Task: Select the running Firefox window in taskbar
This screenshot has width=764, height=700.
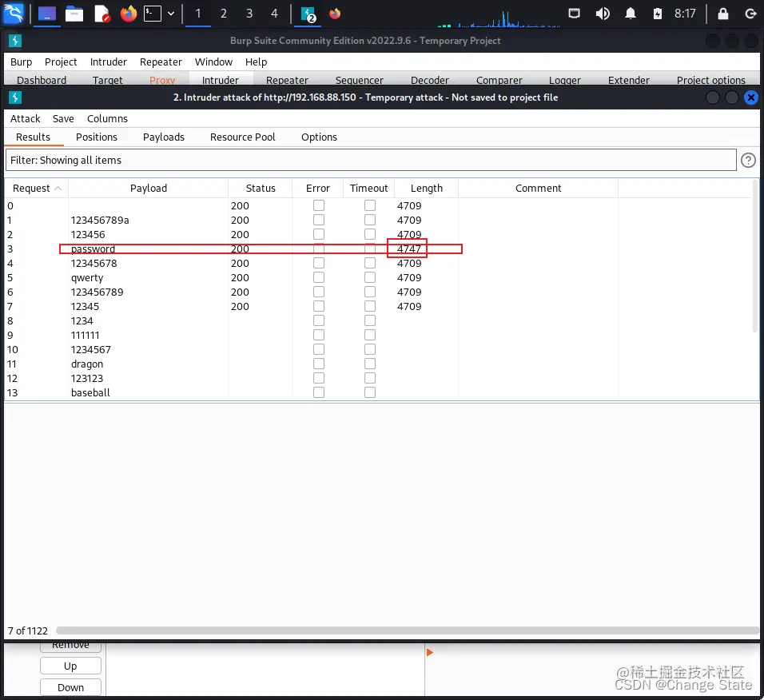Action: (335, 14)
